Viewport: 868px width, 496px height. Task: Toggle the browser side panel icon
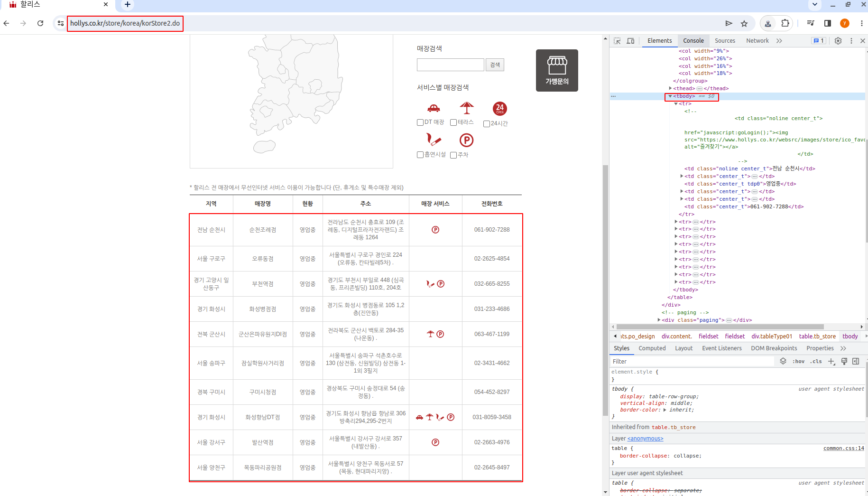coord(828,23)
